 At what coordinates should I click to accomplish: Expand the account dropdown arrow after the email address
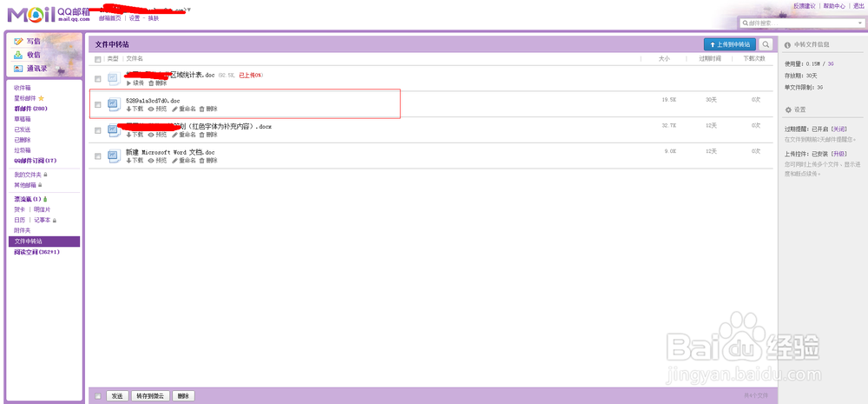click(188, 10)
